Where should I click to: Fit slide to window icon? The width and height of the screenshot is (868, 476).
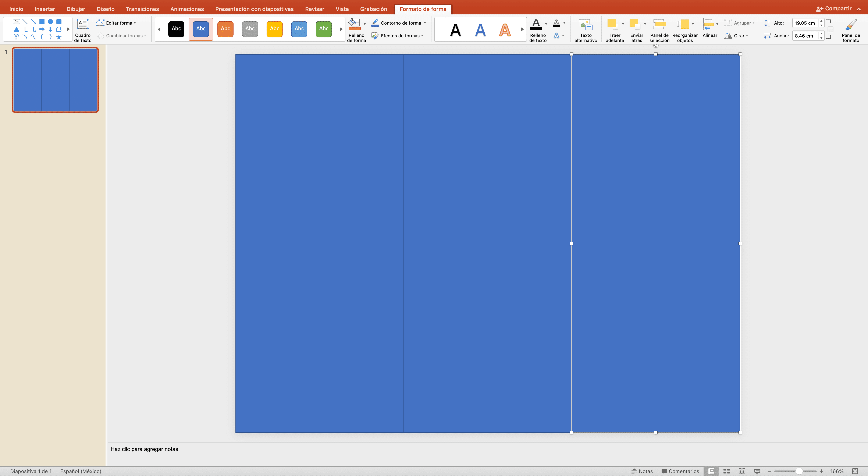coord(855,471)
